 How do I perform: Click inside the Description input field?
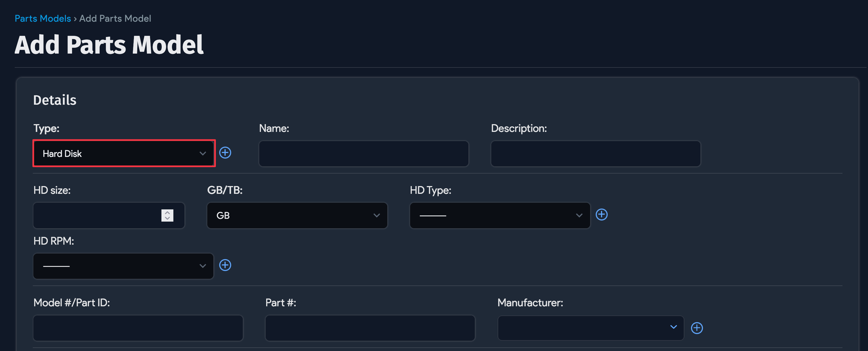pyautogui.click(x=595, y=153)
